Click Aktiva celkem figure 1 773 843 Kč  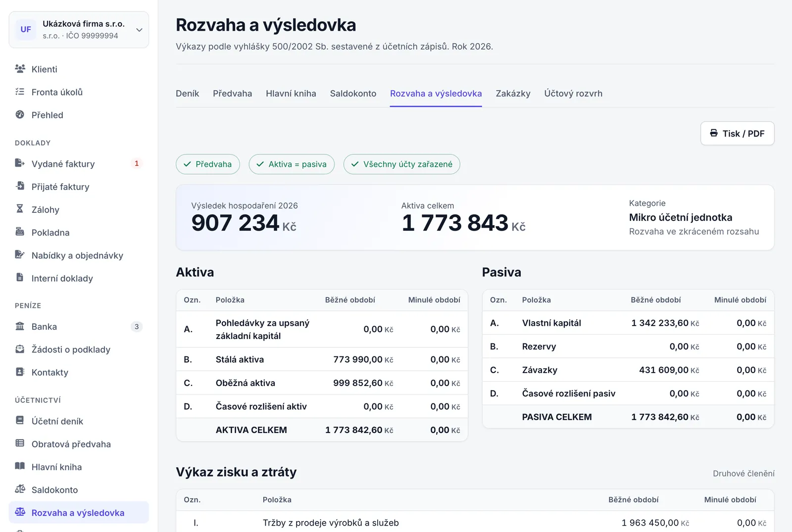point(463,223)
